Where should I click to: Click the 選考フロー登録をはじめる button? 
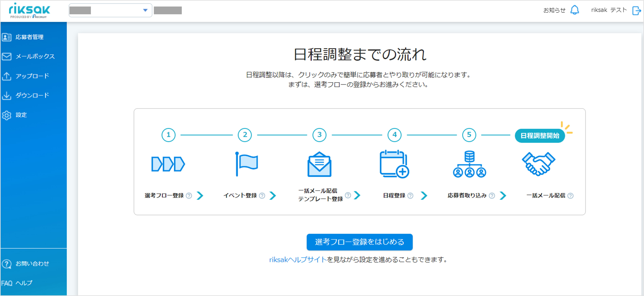pyautogui.click(x=360, y=242)
